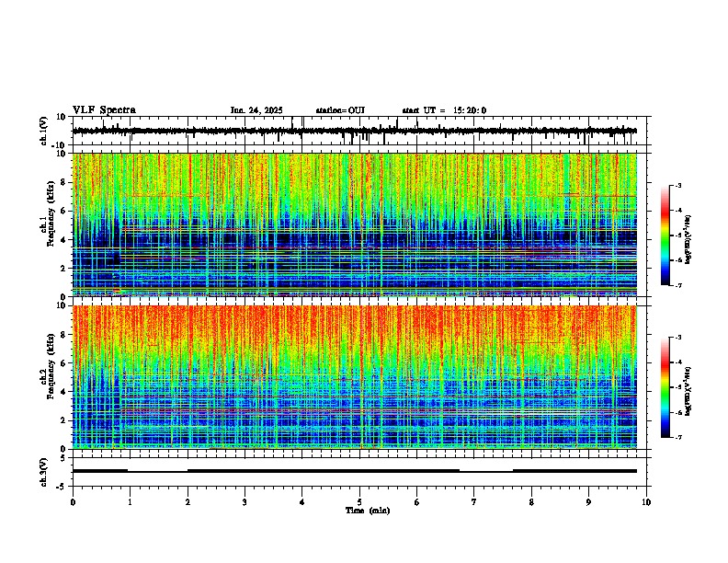Click inside the ch.1 frequency spectrogram
The height and width of the screenshot is (563, 728).
[355, 224]
